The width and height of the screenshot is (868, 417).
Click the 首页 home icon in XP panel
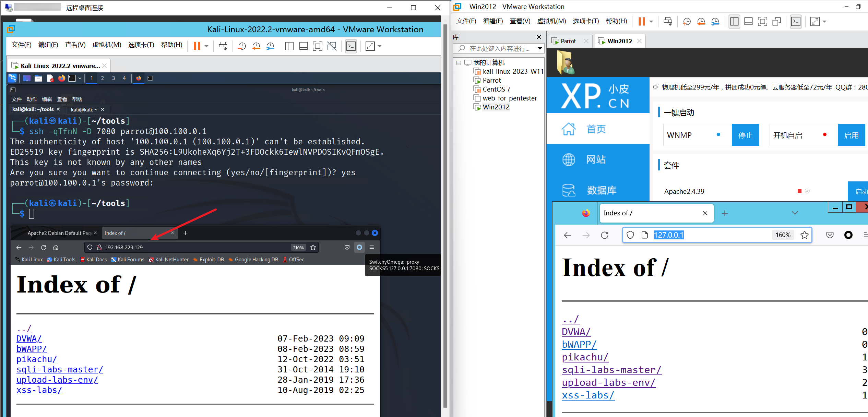[569, 129]
